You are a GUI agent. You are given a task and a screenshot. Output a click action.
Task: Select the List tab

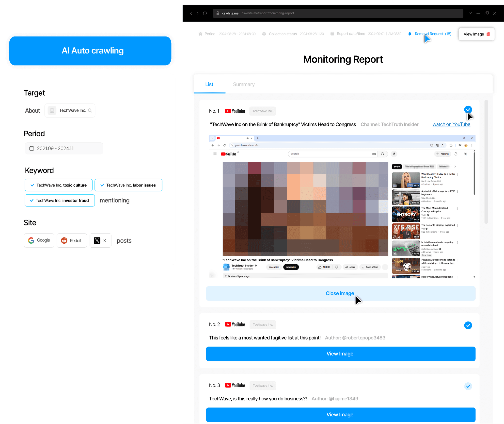[209, 85]
